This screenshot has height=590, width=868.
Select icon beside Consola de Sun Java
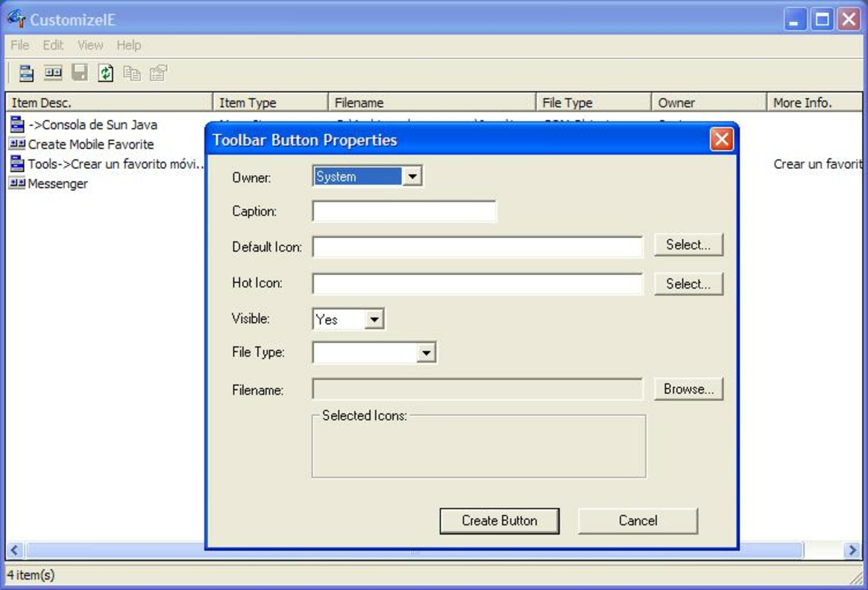point(17,125)
